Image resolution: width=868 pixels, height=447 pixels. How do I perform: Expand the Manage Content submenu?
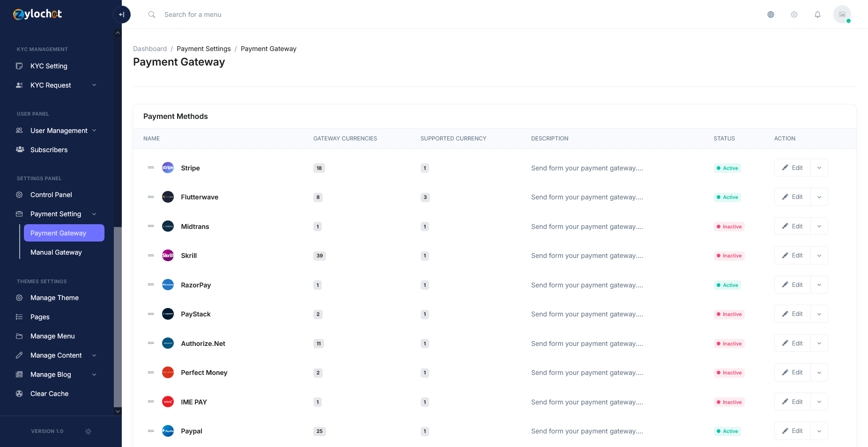(94, 355)
